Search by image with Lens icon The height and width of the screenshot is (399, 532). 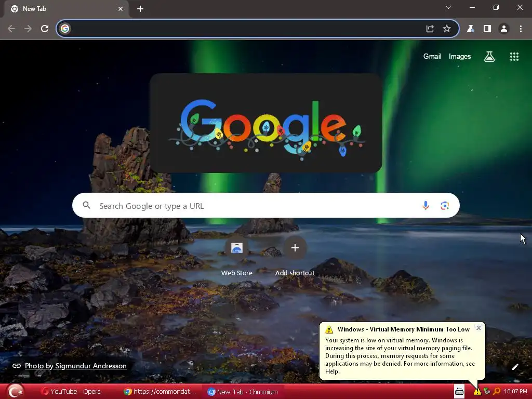[445, 206]
